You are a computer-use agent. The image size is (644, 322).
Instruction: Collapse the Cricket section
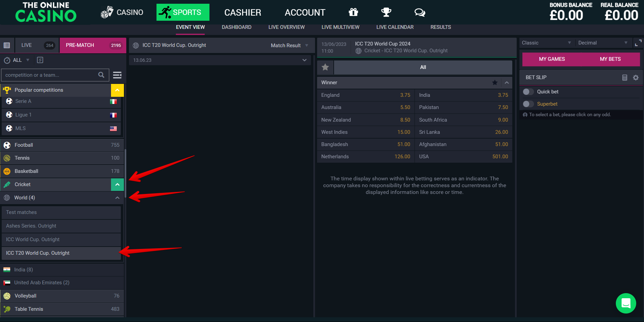(117, 185)
